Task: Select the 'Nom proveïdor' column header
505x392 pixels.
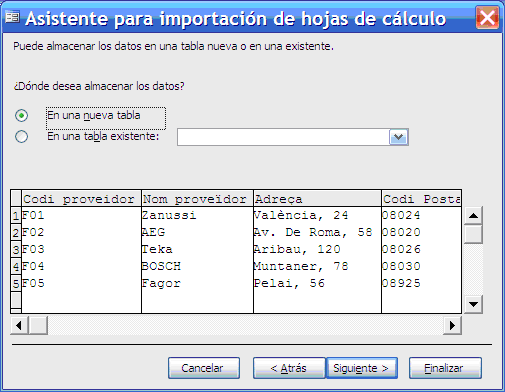Action: coord(198,199)
